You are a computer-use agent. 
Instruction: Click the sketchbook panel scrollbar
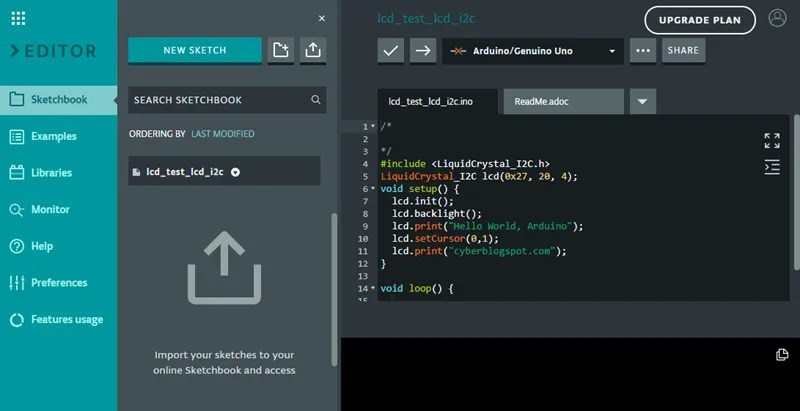[334, 289]
